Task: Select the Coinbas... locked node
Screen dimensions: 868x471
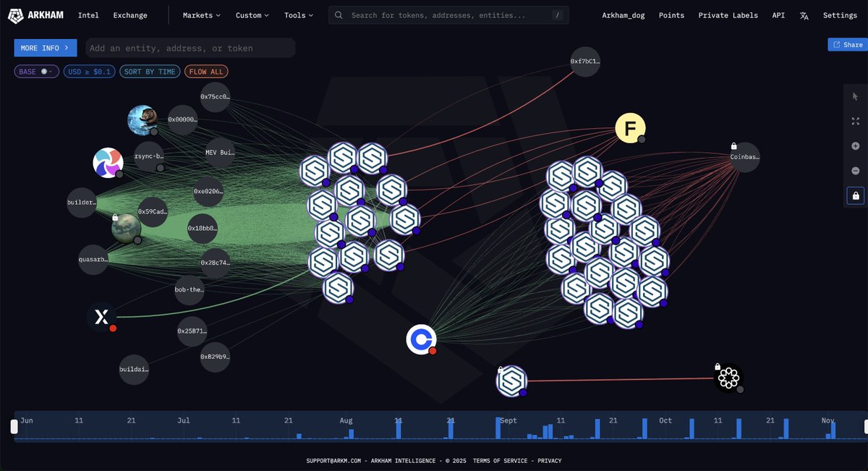Action: coord(745,157)
